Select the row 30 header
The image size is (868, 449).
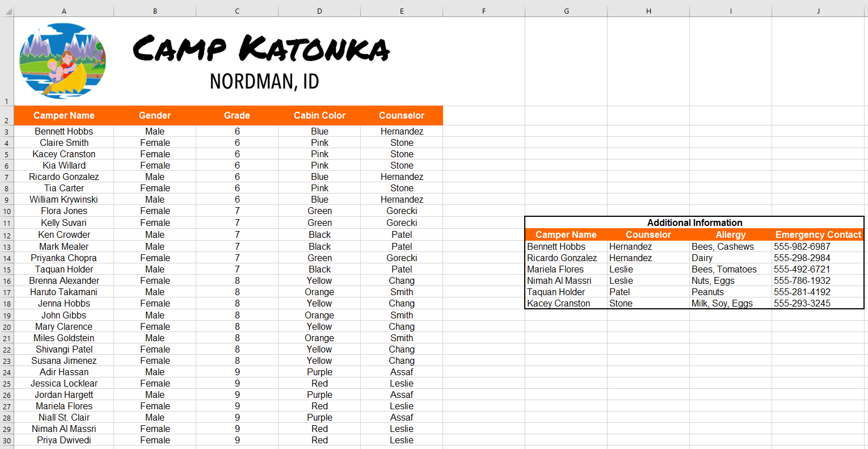tap(7, 440)
